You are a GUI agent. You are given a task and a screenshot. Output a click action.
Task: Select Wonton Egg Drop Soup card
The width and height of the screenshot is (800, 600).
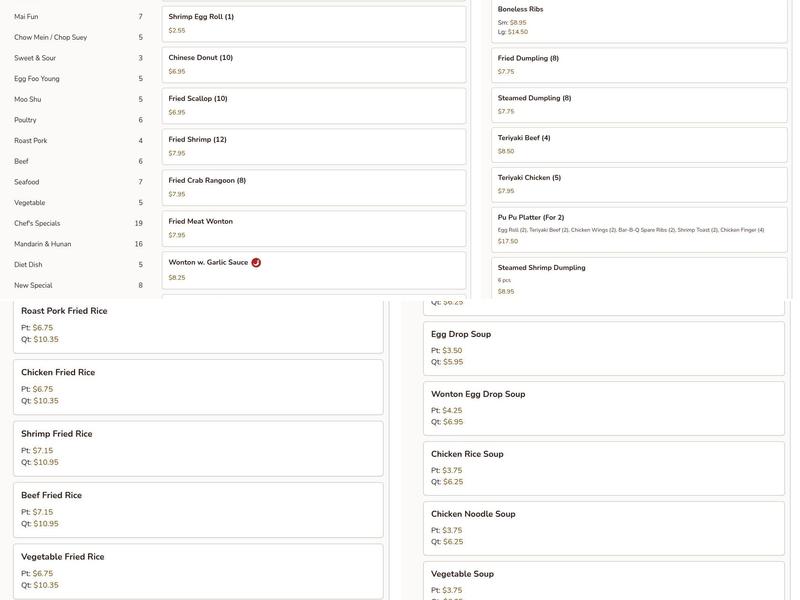click(604, 408)
